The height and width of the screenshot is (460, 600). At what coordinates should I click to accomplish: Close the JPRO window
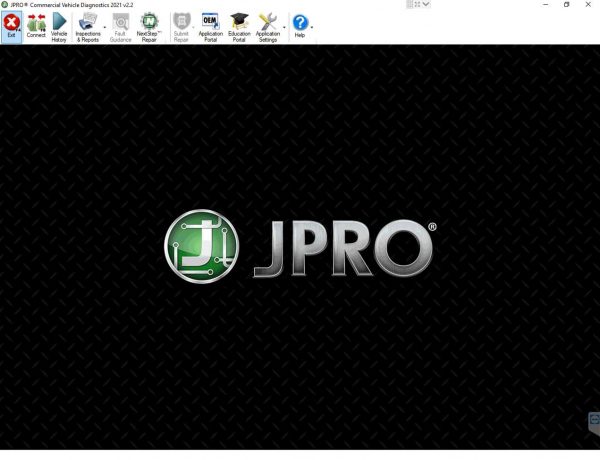pyautogui.click(x=588, y=5)
